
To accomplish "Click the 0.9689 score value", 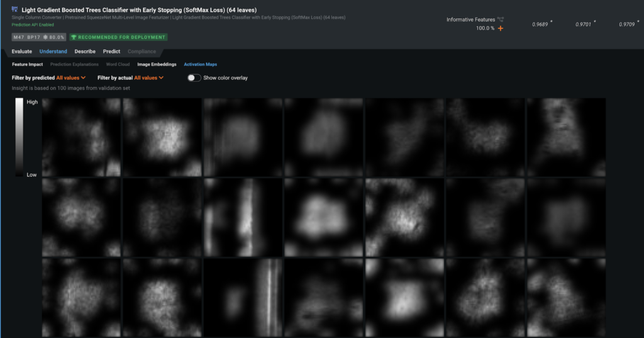I will coord(540,25).
